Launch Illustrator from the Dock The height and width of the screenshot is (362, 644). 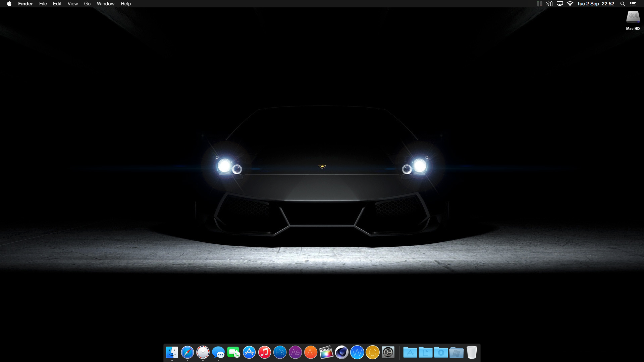click(311, 352)
